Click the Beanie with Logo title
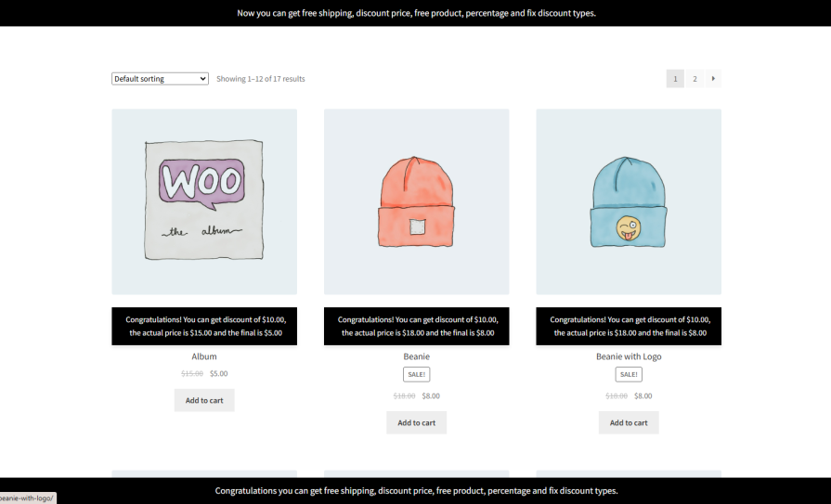 [629, 356]
